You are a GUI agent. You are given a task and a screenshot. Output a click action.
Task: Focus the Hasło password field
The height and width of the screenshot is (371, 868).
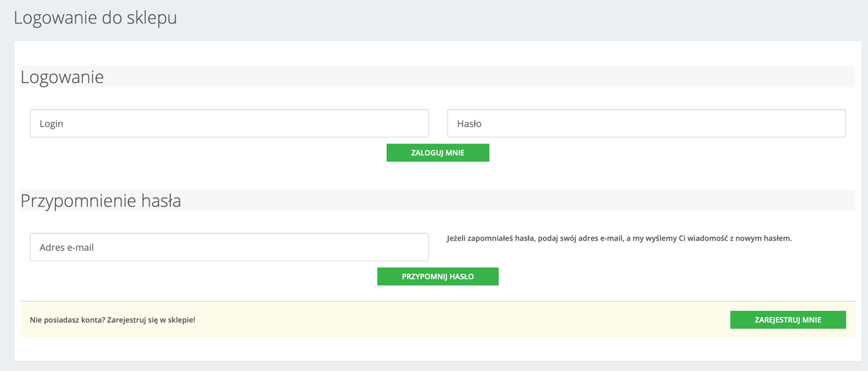646,123
